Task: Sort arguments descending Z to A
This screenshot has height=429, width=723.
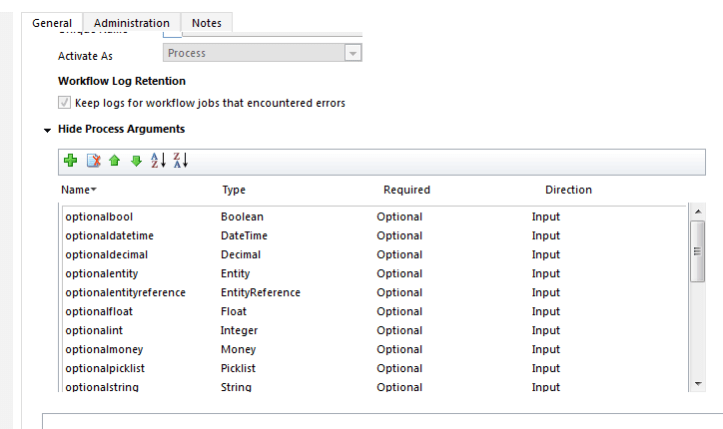Action: click(x=180, y=161)
